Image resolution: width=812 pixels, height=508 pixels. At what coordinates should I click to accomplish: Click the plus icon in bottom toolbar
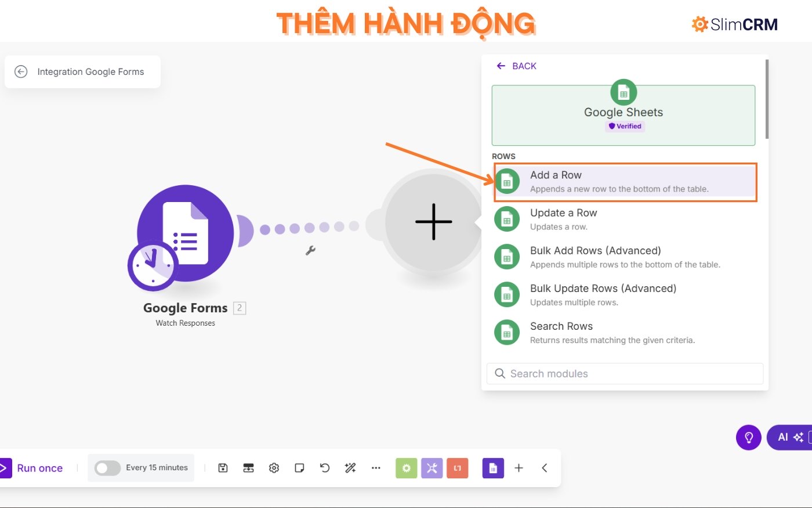click(519, 468)
